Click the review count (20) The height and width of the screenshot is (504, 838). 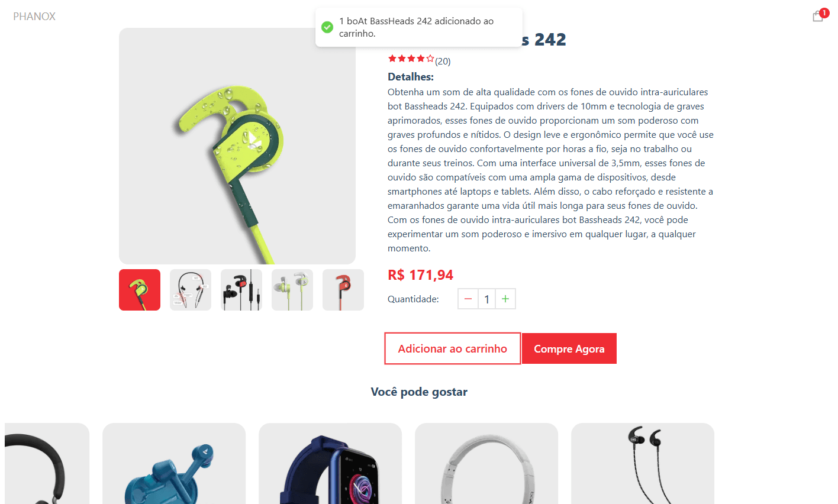click(443, 61)
